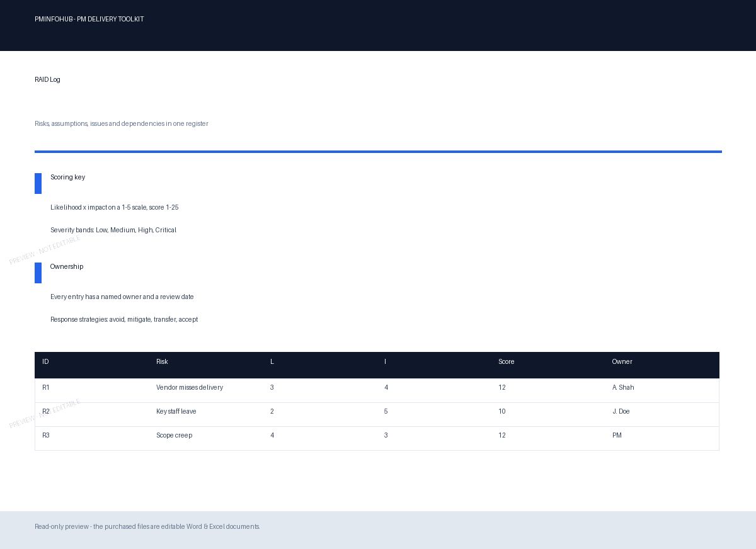Select the RAID Log title

click(x=47, y=79)
